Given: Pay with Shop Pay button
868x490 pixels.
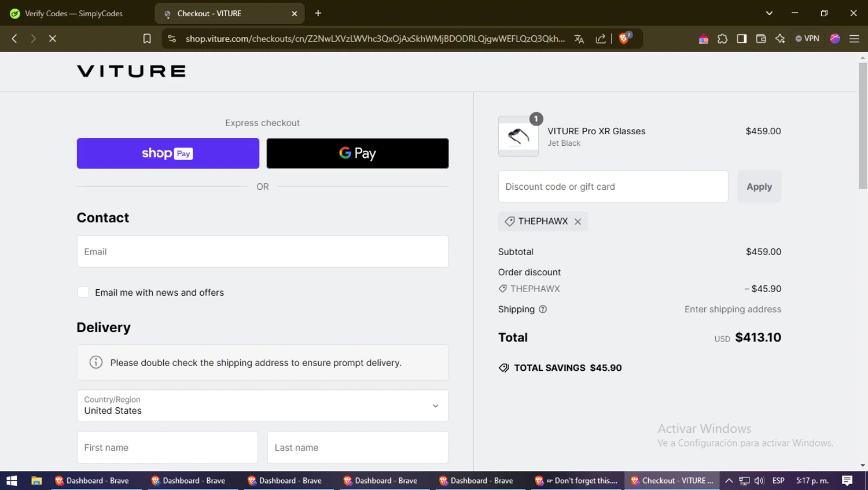Looking at the screenshot, I should point(168,153).
